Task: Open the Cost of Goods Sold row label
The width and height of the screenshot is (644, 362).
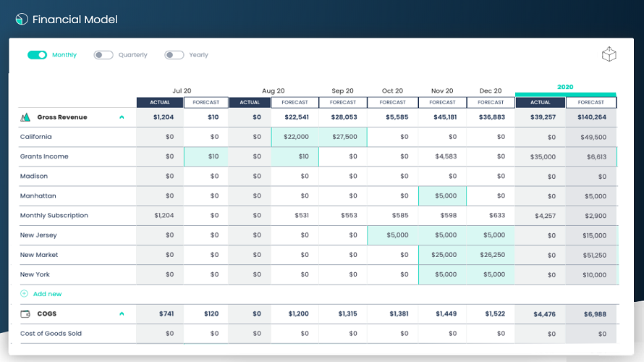Action: point(51,333)
